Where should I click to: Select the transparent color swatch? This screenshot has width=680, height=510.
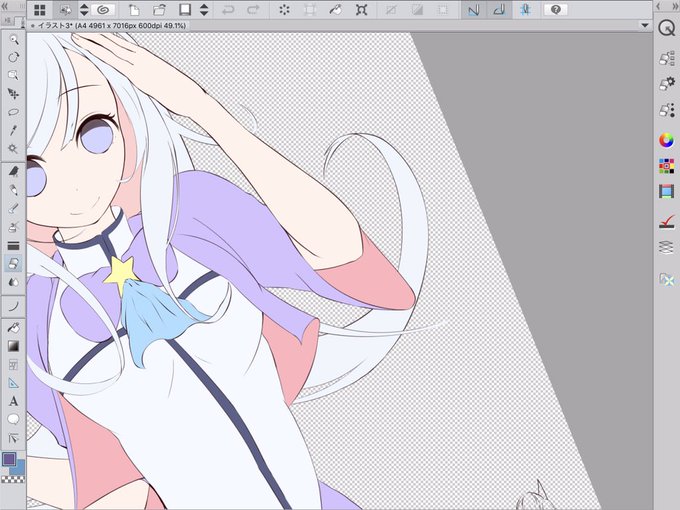click(x=13, y=479)
